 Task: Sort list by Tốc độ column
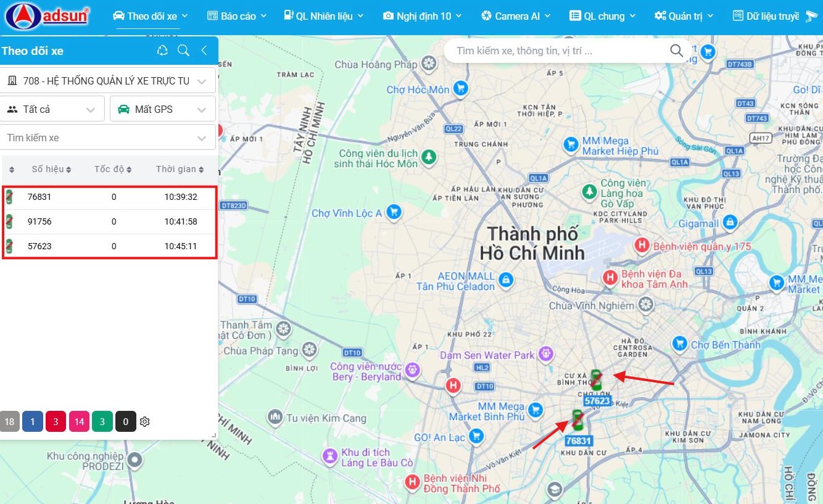click(x=113, y=169)
